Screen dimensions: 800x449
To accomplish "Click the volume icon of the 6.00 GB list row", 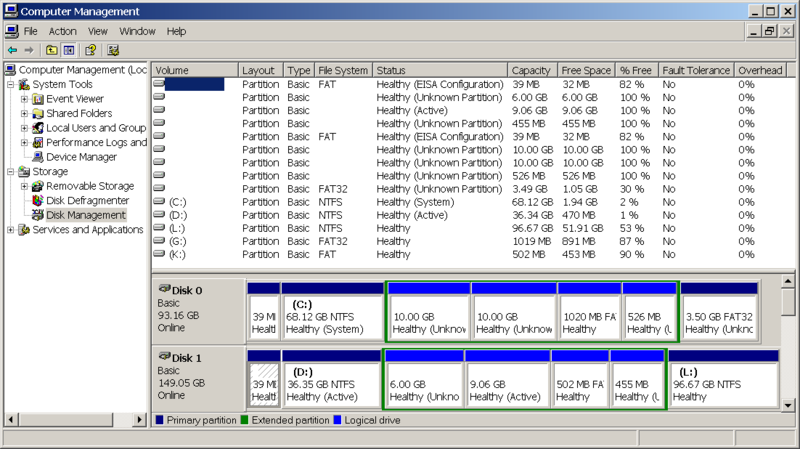I will 159,96.
